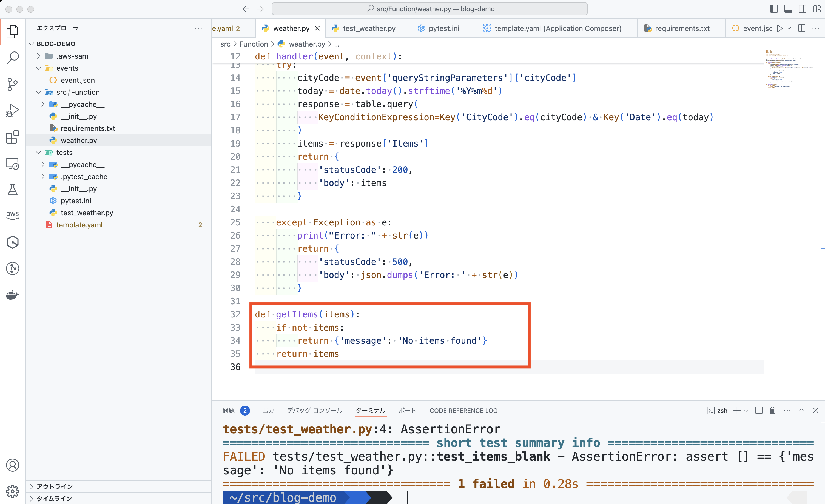Click the src breadcrumb segment
825x504 pixels.
pos(225,44)
